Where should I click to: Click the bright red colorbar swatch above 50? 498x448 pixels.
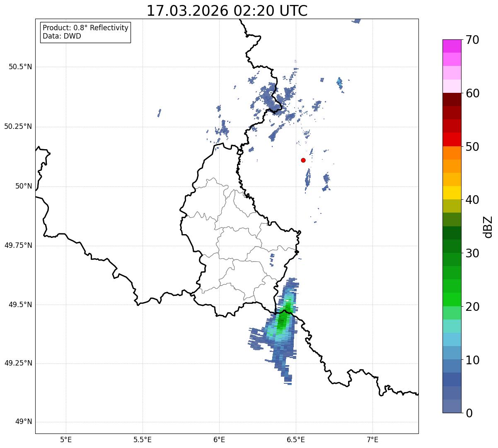[452, 140]
